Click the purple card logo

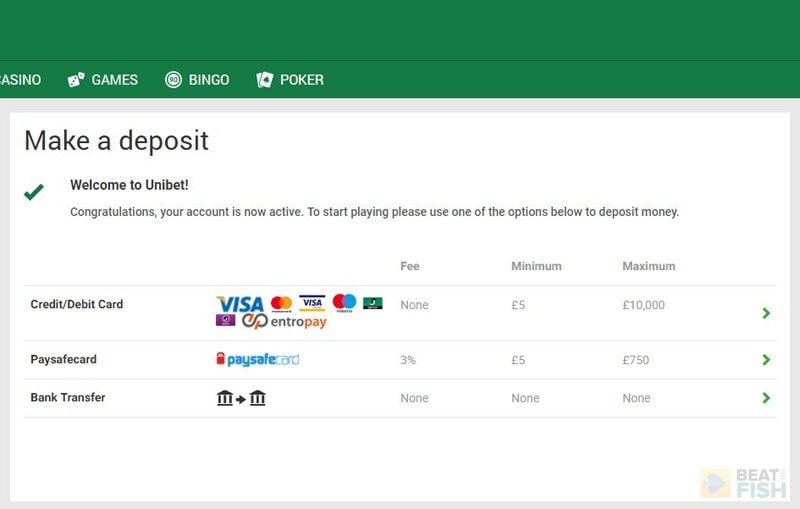point(226,320)
